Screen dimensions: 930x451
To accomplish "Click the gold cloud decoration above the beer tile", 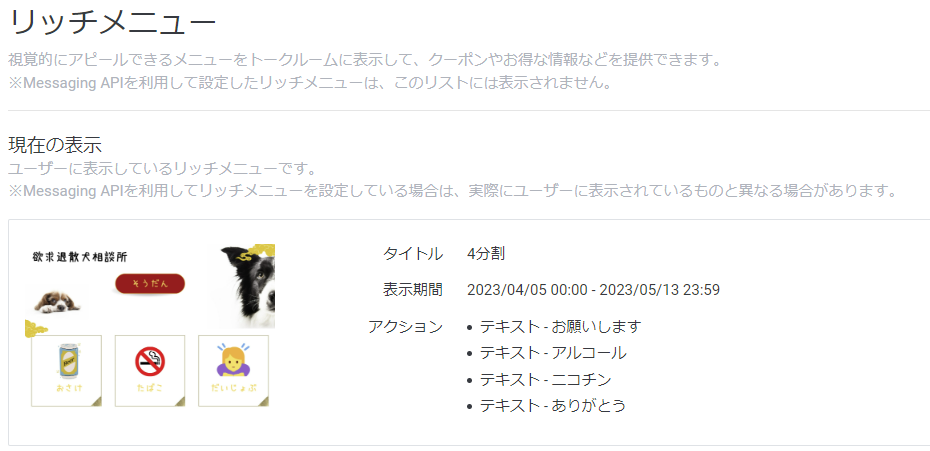I will 37,328.
